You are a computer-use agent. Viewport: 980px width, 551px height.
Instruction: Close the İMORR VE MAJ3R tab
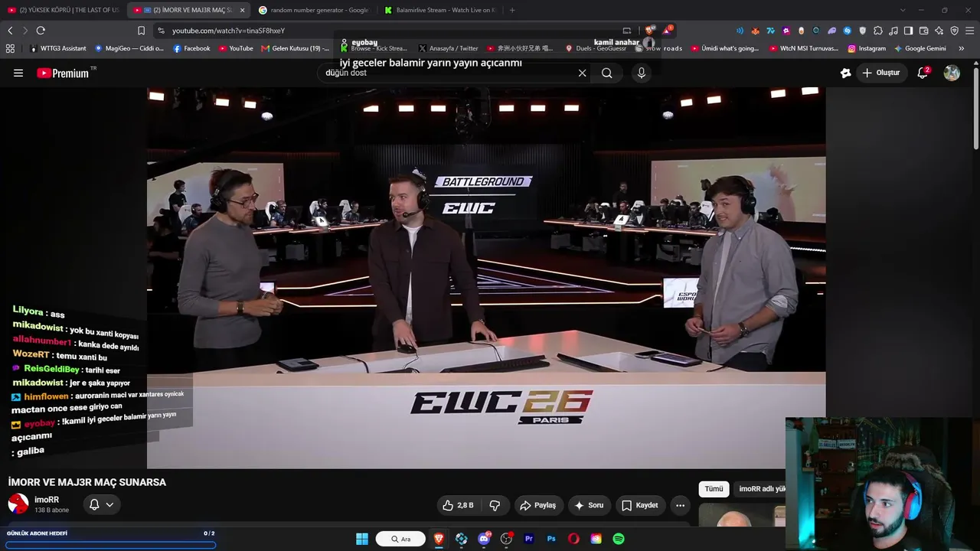point(242,10)
